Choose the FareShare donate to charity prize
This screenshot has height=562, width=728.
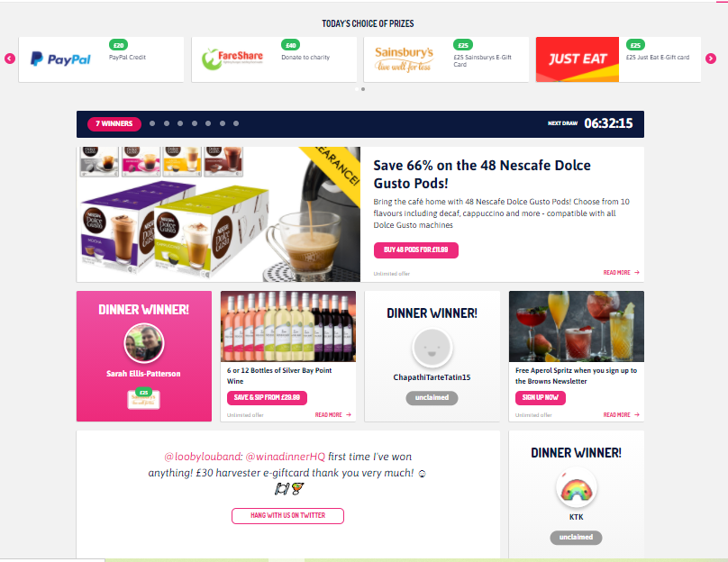[274, 59]
